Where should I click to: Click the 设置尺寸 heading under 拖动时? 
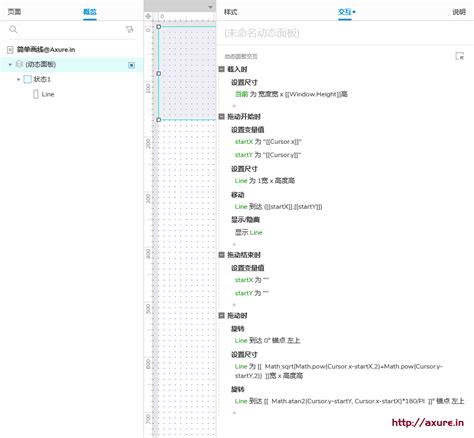click(x=244, y=354)
